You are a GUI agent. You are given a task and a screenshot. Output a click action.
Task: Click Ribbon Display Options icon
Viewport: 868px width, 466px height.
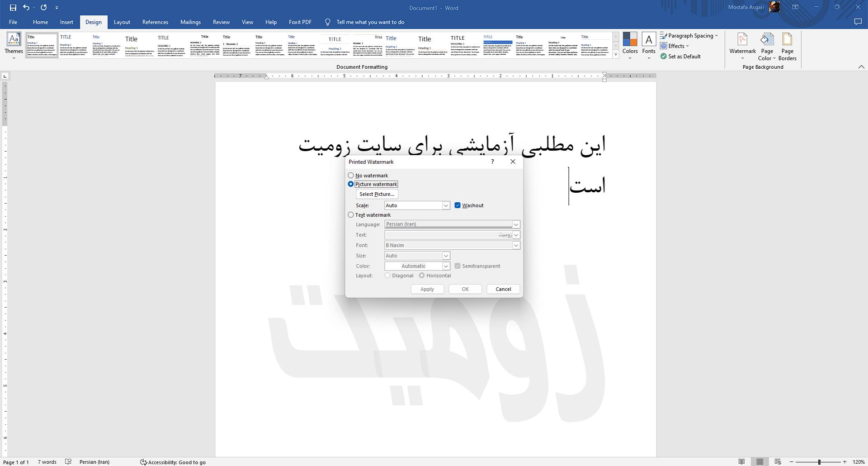tap(795, 7)
